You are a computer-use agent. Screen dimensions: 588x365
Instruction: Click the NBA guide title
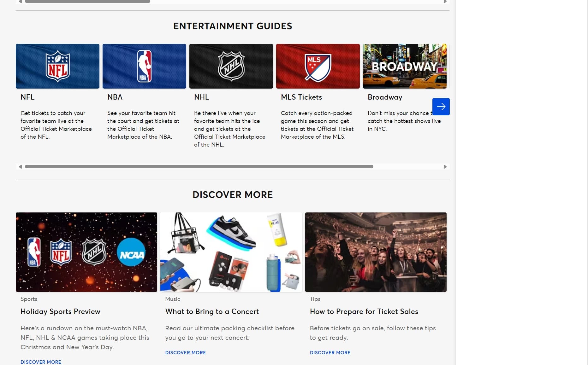115,97
